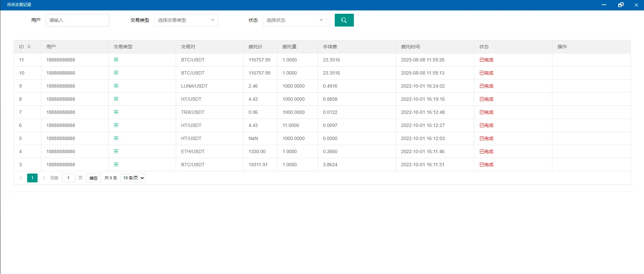Click the 买 type in ETH/USDT row
The image size is (644, 274).
tap(116, 151)
